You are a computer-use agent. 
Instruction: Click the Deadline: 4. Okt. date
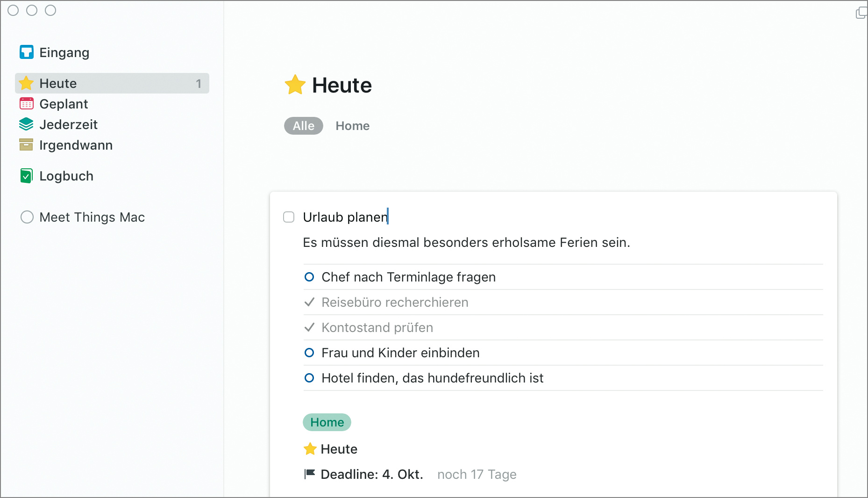[x=372, y=474]
